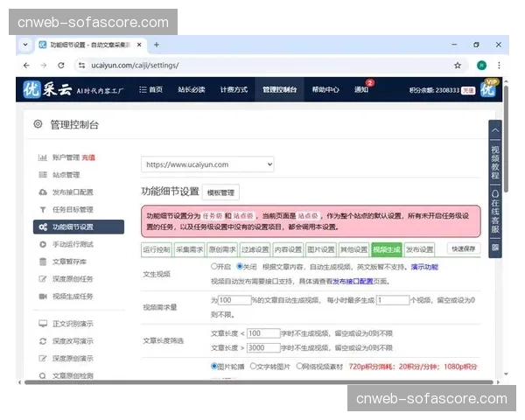Select 图片轮播 radio option
The image size is (525, 420).
(x=214, y=366)
